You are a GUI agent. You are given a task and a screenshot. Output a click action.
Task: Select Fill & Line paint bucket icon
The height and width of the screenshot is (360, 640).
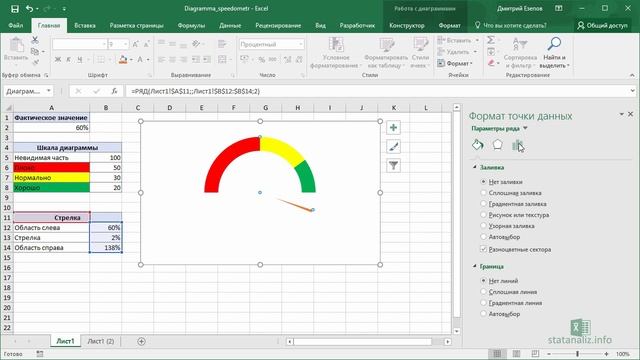click(x=478, y=145)
